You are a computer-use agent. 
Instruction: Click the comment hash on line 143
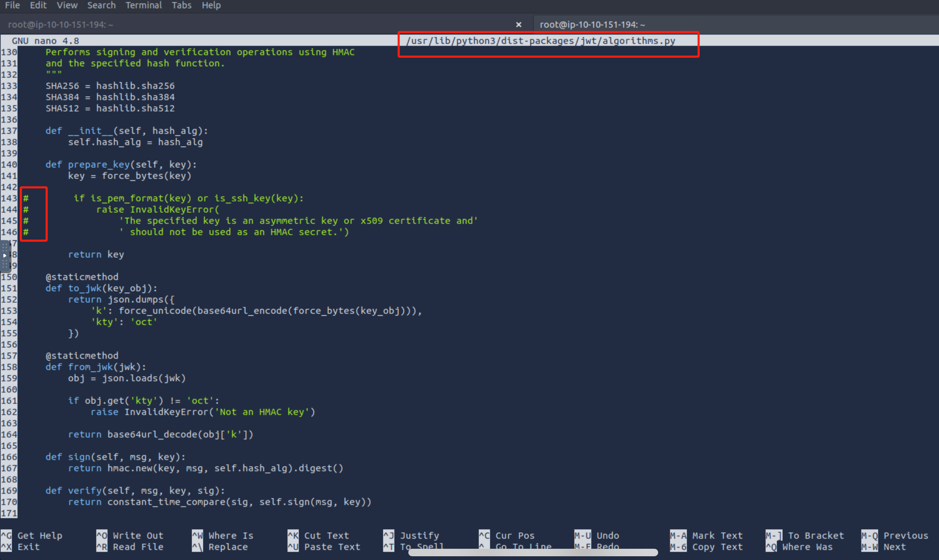tap(26, 198)
